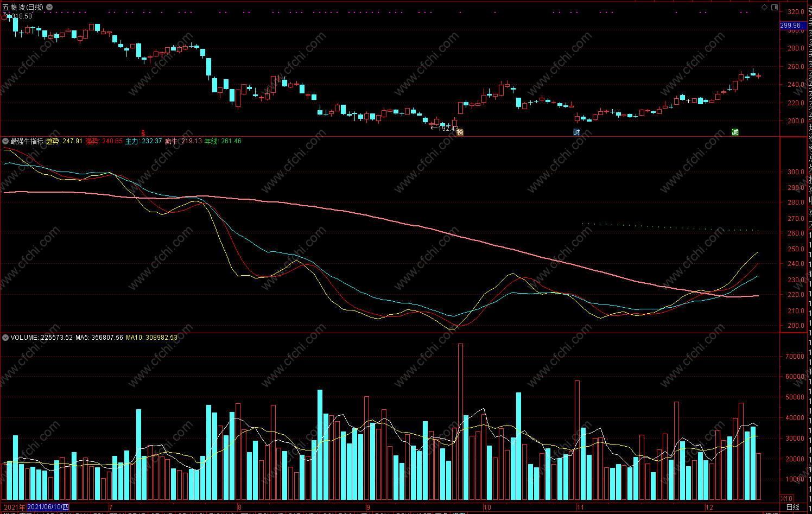The width and height of the screenshot is (812, 514).
Task: Open the 五粮液(日线) chart dropdown arrow
Action: tap(49, 7)
